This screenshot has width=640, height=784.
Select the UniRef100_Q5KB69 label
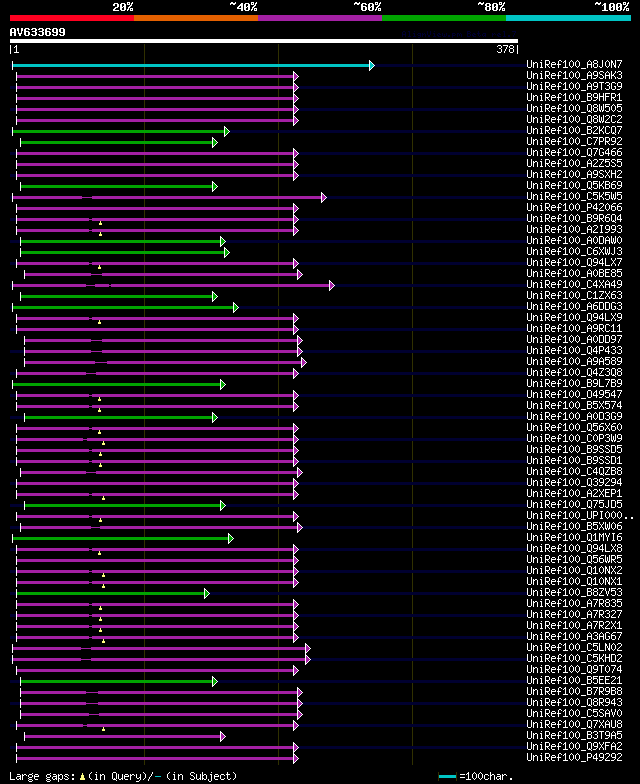tap(574, 186)
